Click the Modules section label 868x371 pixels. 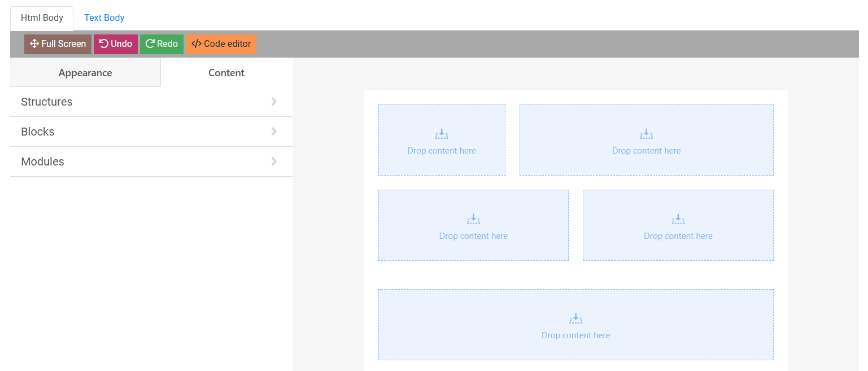(42, 162)
